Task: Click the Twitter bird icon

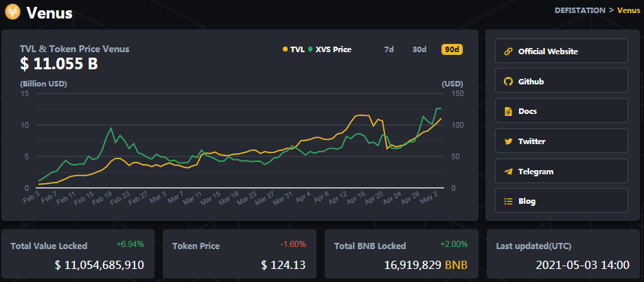Action: tap(508, 141)
